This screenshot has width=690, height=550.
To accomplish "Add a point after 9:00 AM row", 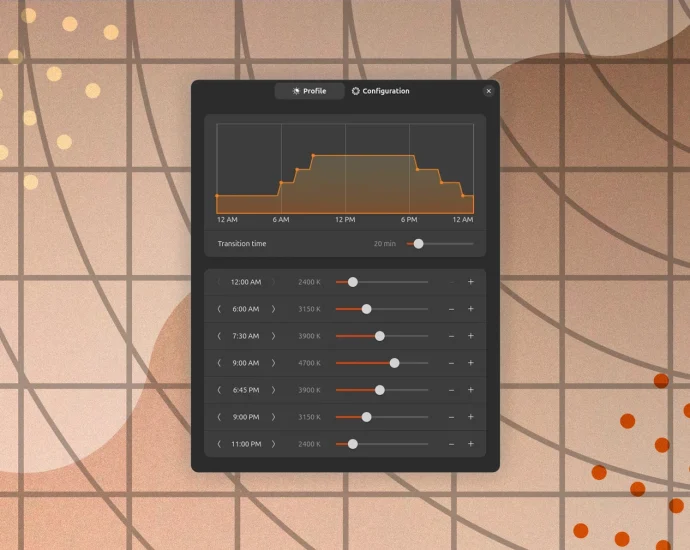I will pos(470,363).
